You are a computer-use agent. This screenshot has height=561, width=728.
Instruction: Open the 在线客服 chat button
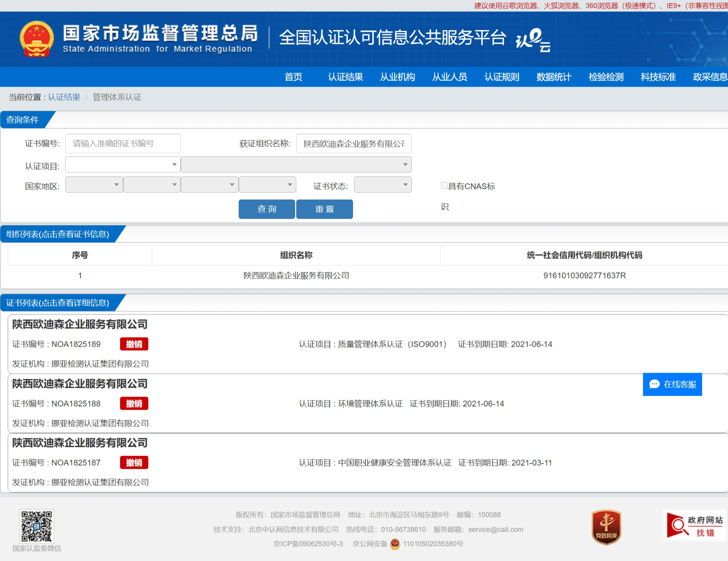[x=672, y=384]
